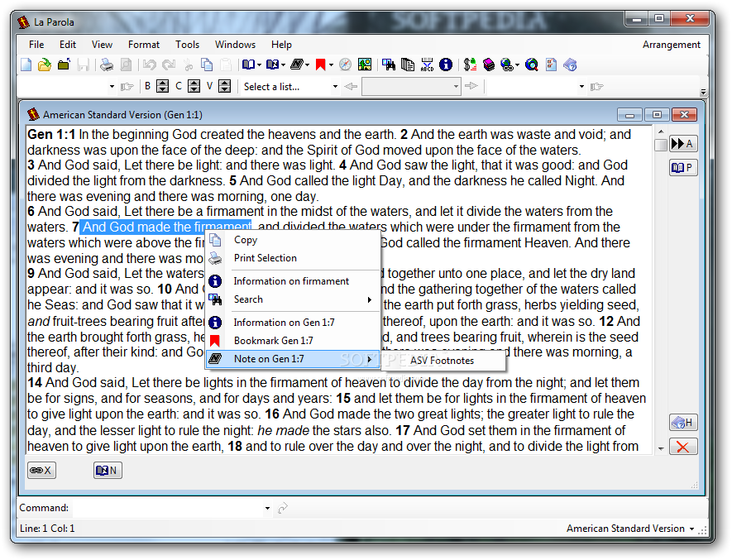This screenshot has height=560, width=732.
Task: Click the compass icon in toolbar
Action: (345, 65)
